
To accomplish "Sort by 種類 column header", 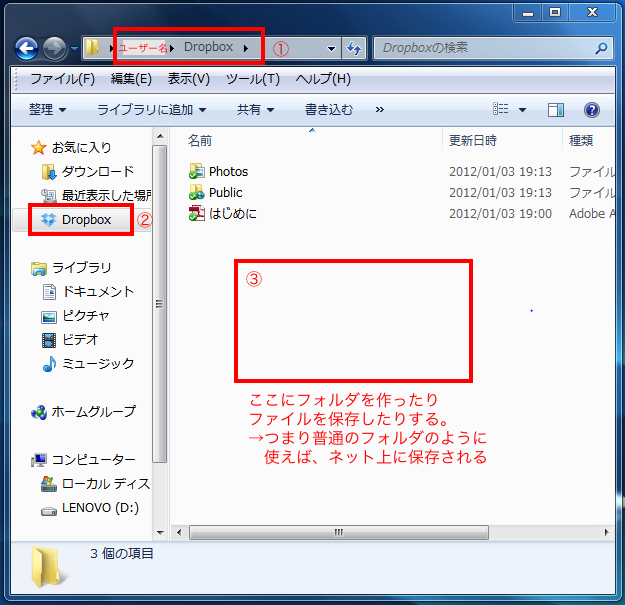I will point(581,141).
